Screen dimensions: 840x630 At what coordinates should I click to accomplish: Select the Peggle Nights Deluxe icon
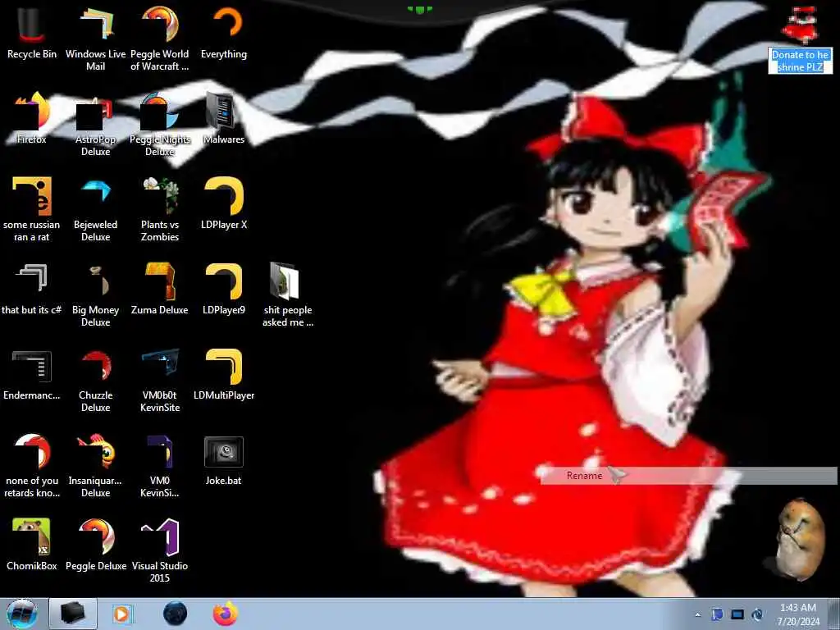click(160, 125)
